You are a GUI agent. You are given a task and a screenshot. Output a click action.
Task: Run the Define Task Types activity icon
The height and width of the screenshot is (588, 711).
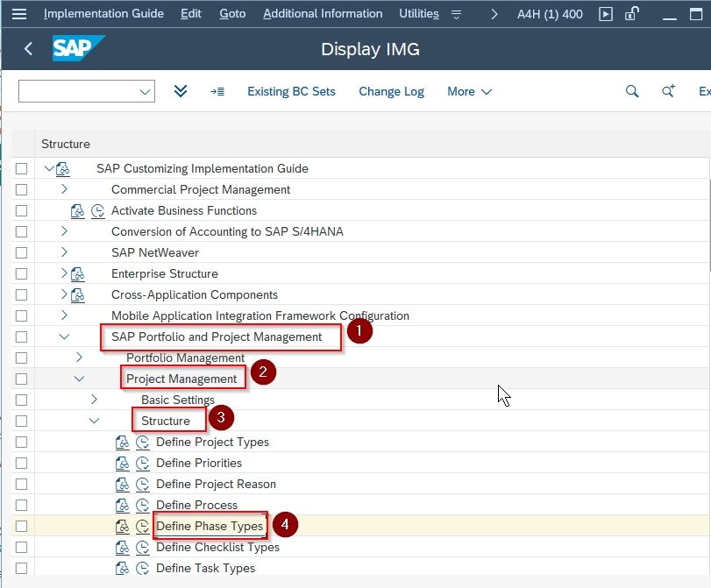click(x=142, y=568)
